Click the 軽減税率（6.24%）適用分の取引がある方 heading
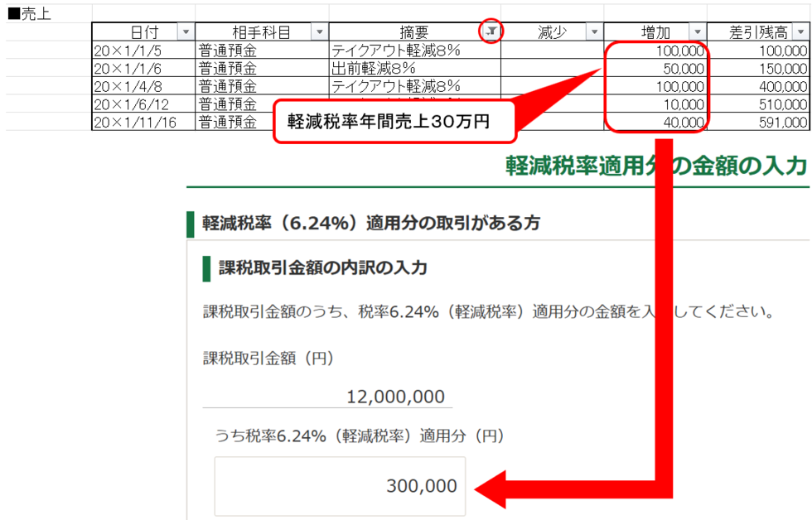 (371, 223)
